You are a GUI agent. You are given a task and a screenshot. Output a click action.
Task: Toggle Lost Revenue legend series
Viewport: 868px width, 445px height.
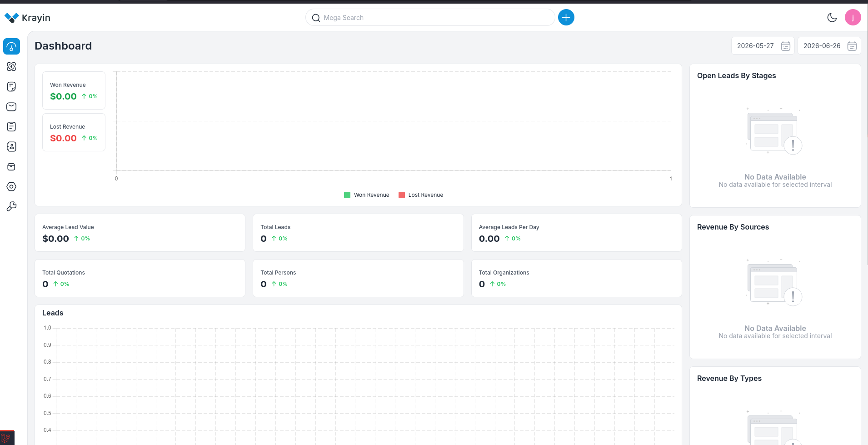(x=421, y=195)
